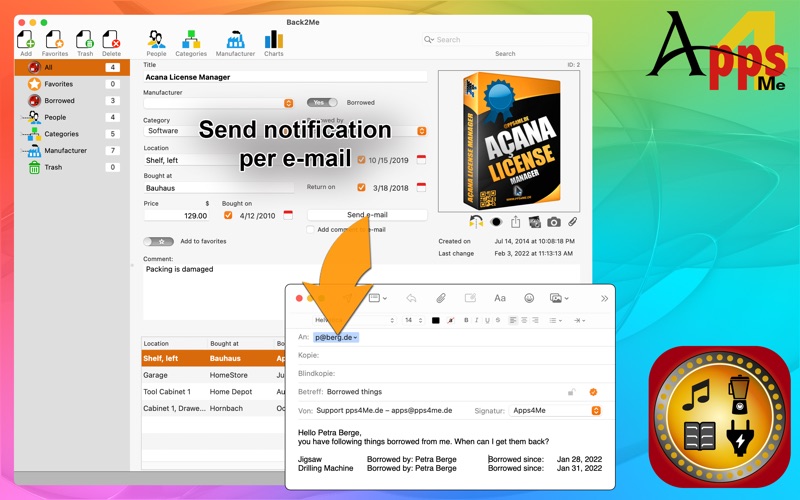Select Manufacturer in the sidebar

pos(72,151)
